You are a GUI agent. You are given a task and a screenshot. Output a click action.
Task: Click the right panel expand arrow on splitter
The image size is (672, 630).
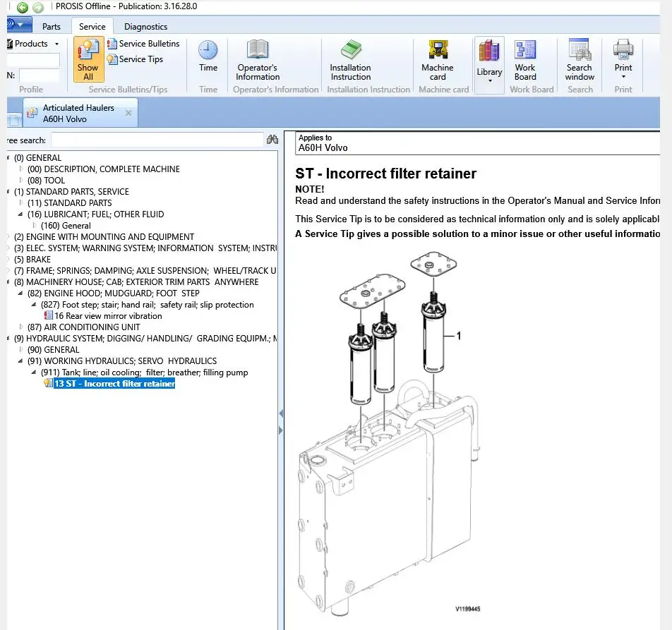pyautogui.click(x=281, y=430)
